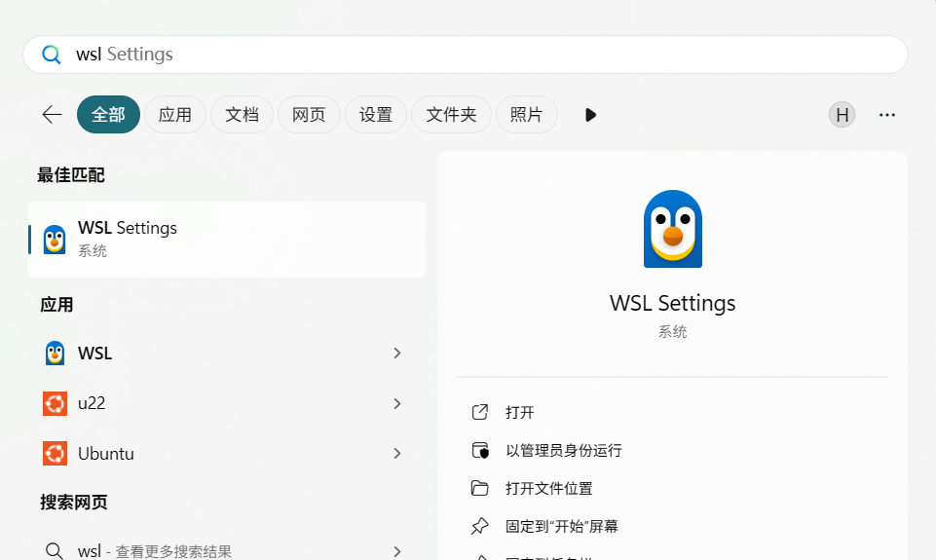Open the H user account avatar
The width and height of the screenshot is (936, 560).
tap(842, 115)
